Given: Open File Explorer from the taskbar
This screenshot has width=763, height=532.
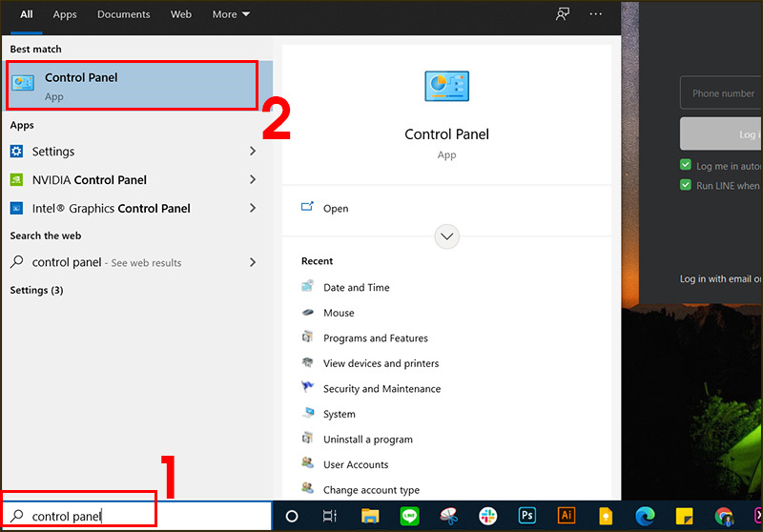Looking at the screenshot, I should tap(370, 516).
